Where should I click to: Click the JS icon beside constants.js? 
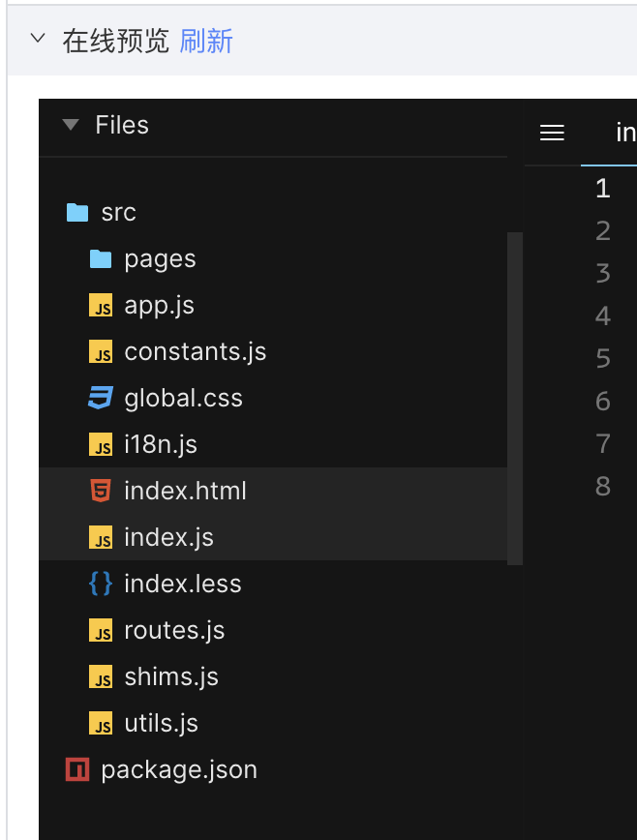(101, 352)
